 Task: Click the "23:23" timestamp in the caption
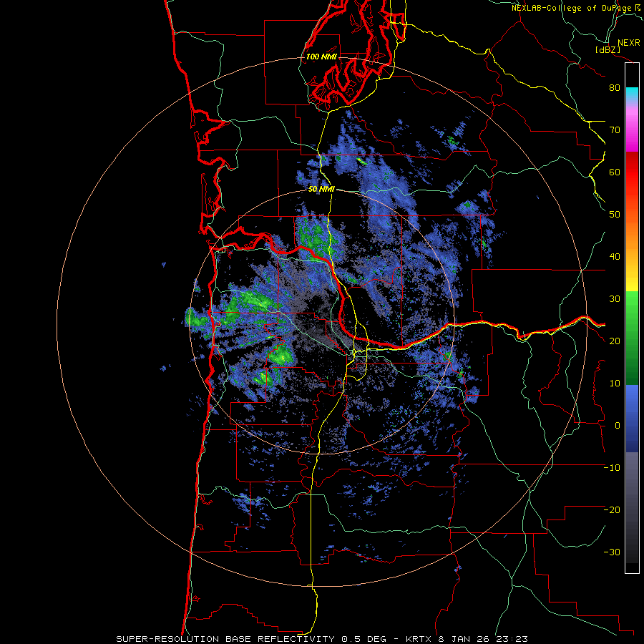(x=513, y=639)
